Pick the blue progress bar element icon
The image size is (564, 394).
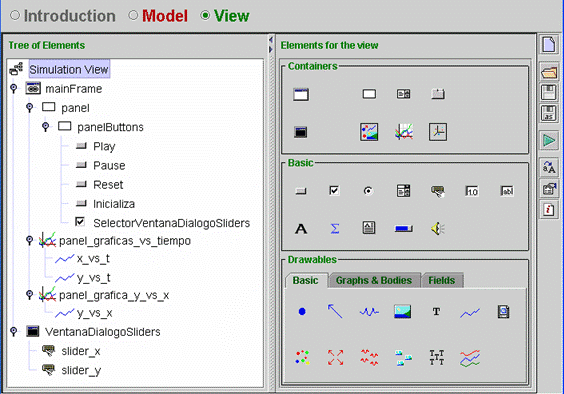point(404,229)
